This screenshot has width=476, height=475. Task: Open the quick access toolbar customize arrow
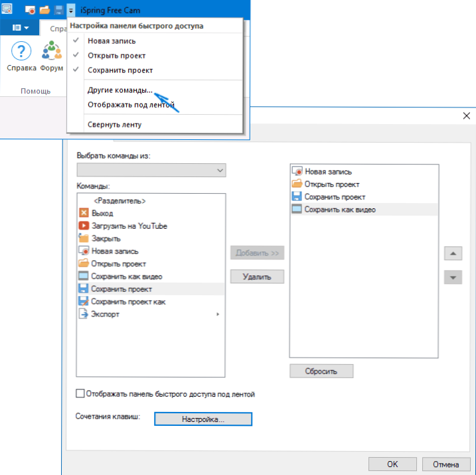point(71,11)
